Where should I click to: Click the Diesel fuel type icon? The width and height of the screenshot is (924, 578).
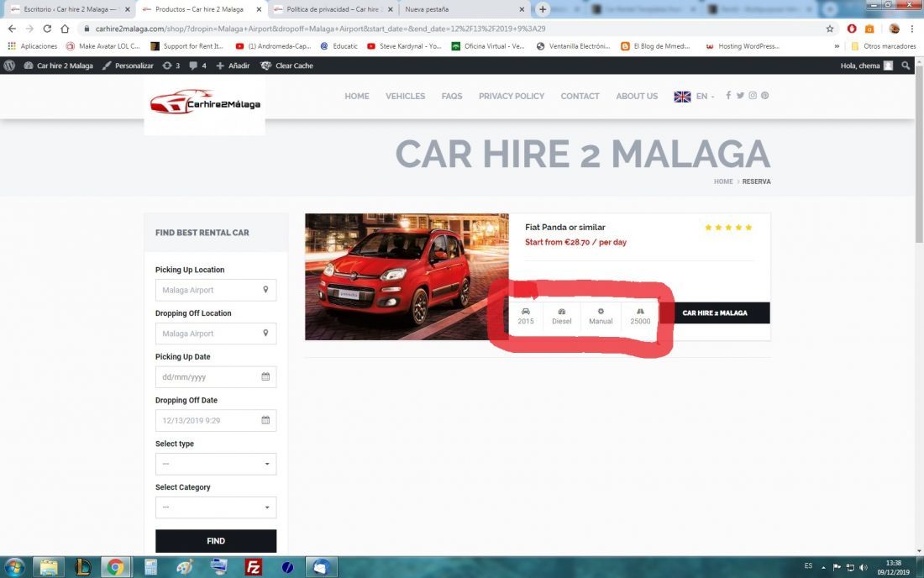point(562,311)
